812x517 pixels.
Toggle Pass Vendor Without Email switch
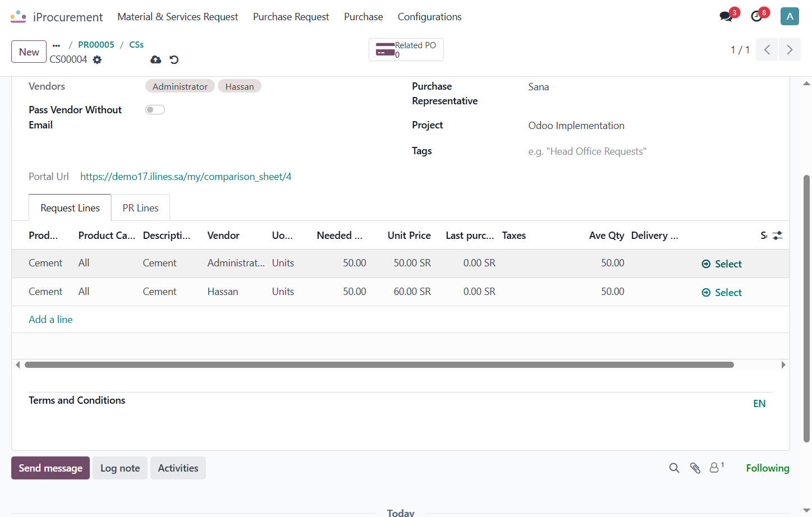point(155,109)
